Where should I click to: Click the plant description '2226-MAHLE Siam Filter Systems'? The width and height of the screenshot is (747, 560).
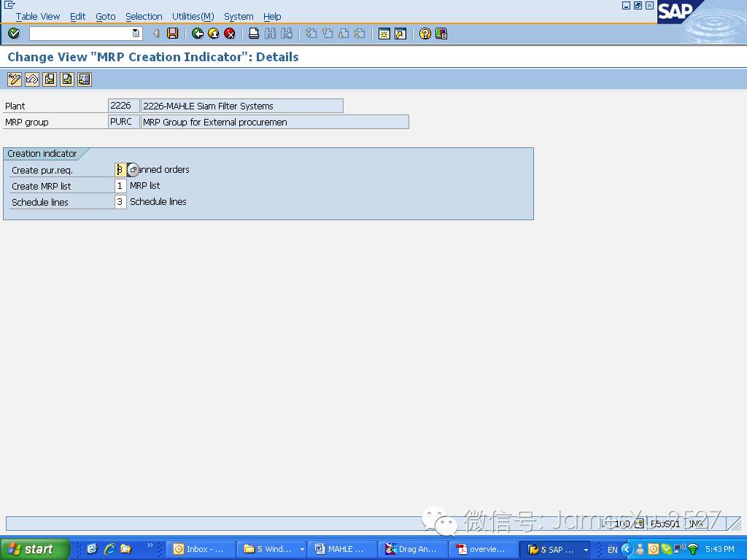[x=242, y=106]
